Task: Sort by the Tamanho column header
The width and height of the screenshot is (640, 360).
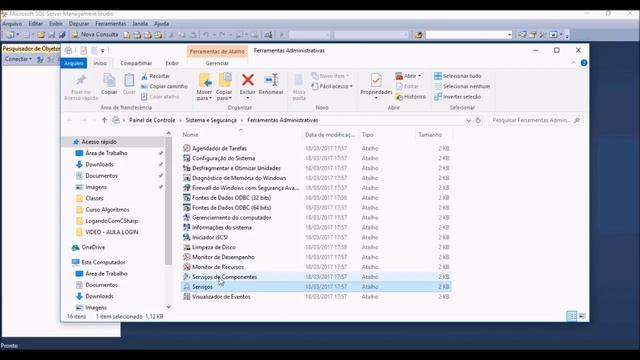Action: 430,134
